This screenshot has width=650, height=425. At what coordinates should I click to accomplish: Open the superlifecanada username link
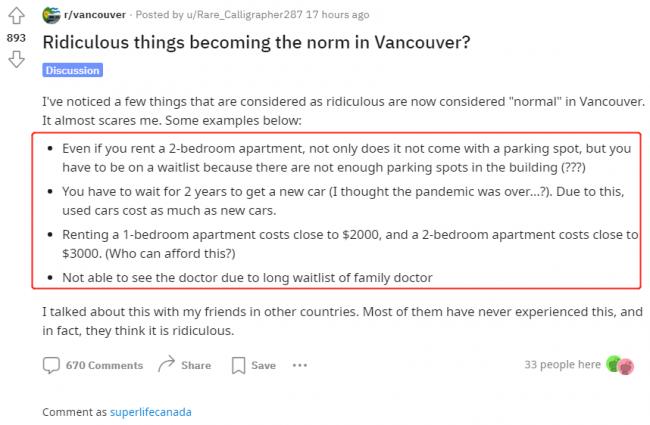(151, 411)
